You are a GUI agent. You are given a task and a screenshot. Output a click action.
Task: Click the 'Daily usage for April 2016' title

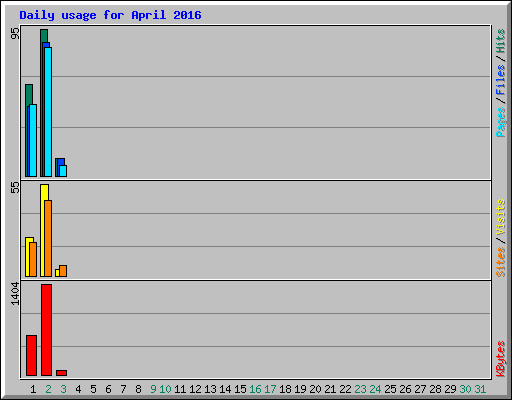(110, 15)
